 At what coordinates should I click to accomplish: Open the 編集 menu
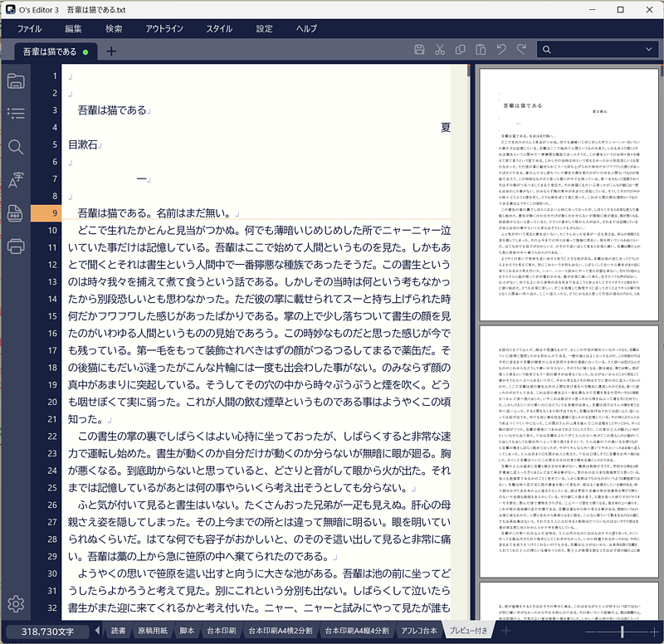(x=73, y=29)
